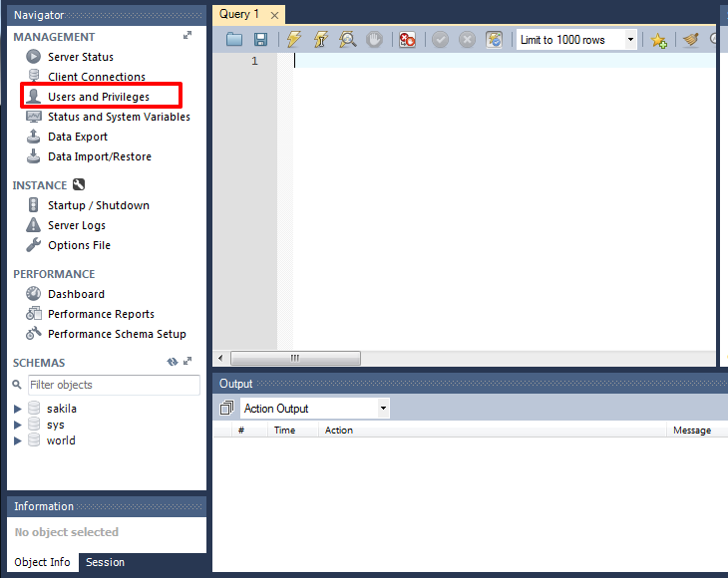Image resolution: width=728 pixels, height=578 pixels.
Task: Click the Server Status play icon
Action: 33,56
